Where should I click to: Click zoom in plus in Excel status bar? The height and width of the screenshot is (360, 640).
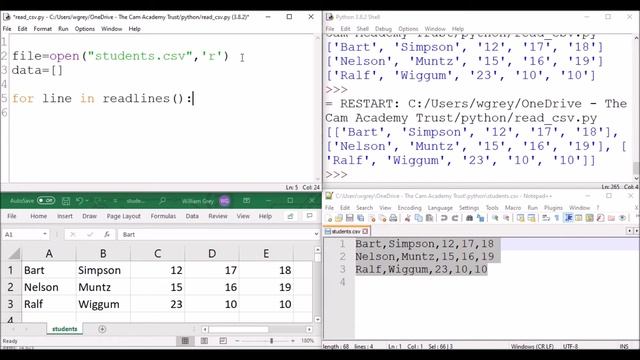(x=293, y=340)
